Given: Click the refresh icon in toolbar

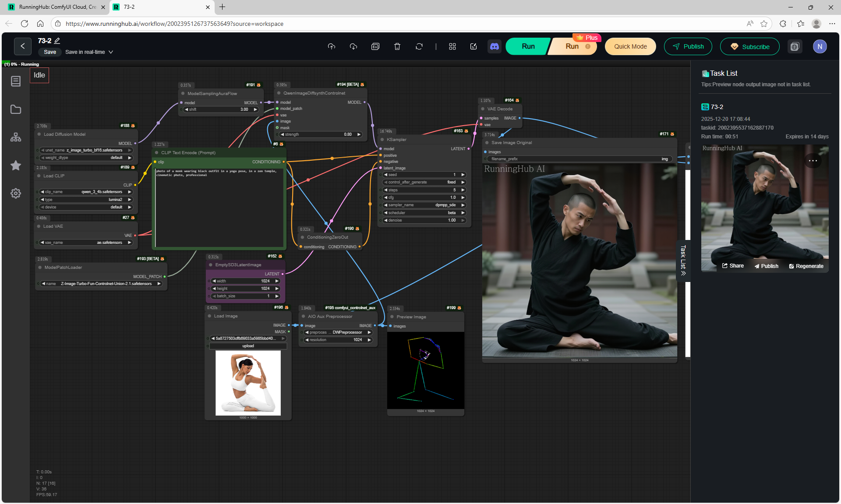Looking at the screenshot, I should point(419,46).
